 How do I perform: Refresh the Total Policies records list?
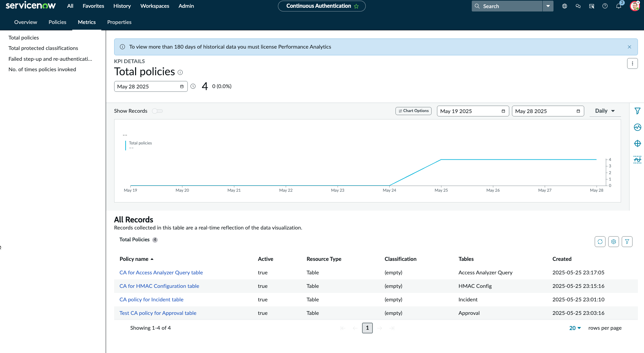600,242
